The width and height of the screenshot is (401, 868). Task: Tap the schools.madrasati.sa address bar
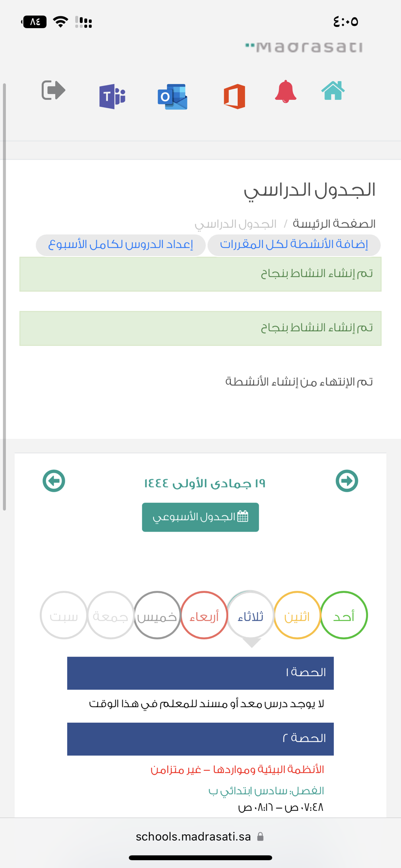(x=200, y=837)
